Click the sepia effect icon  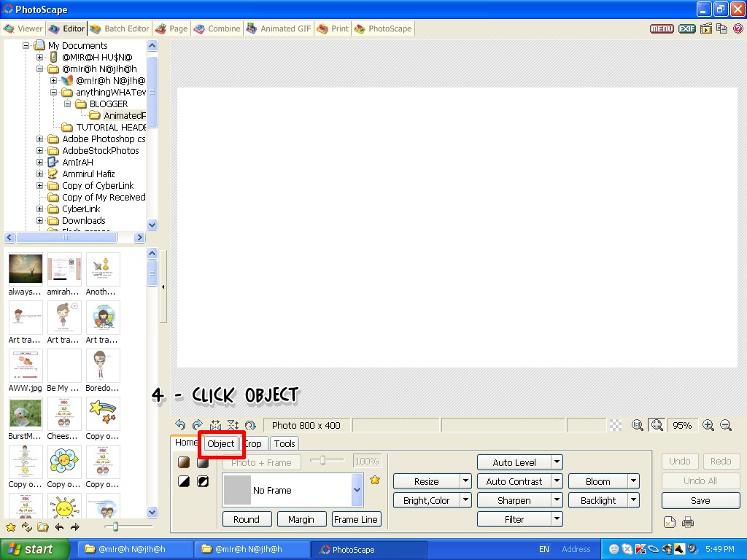[x=184, y=462]
